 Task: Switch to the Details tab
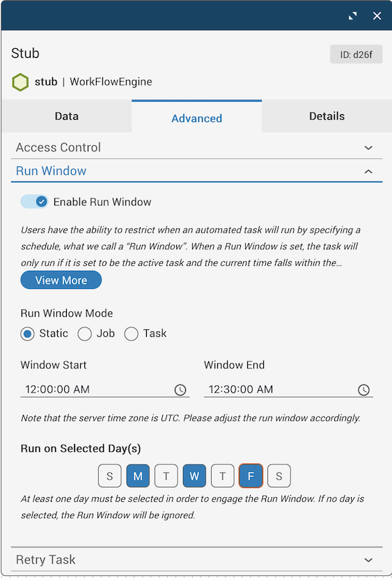[327, 116]
